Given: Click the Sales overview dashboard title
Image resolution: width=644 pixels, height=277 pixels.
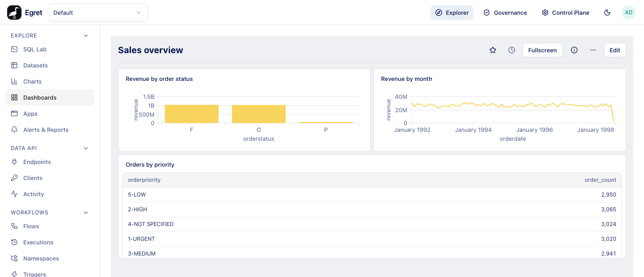Looking at the screenshot, I should (151, 50).
